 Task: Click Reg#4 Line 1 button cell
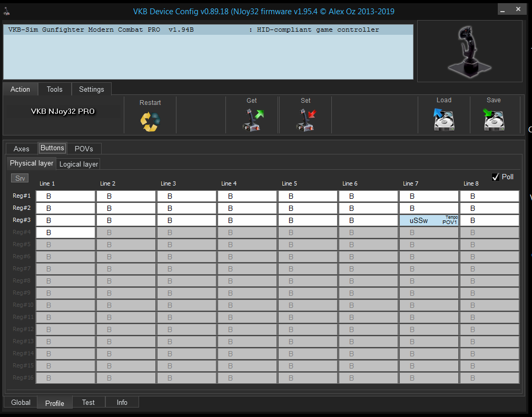(65, 232)
